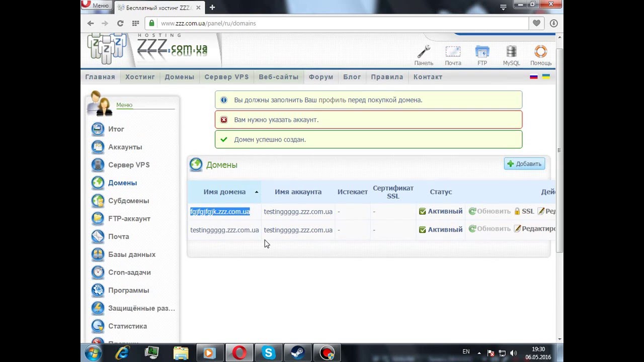This screenshot has height=362, width=644.
Task: Open the Почта mail icon in header
Action: 453,52
